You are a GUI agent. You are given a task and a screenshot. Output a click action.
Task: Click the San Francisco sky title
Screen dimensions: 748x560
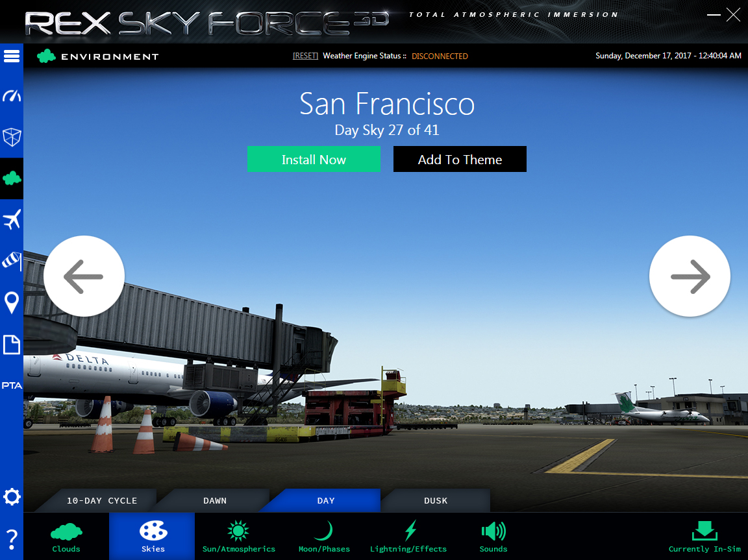click(387, 104)
